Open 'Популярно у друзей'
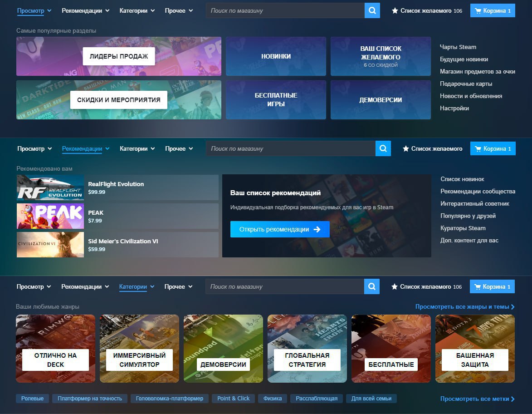This screenshot has height=414, width=532. [468, 216]
